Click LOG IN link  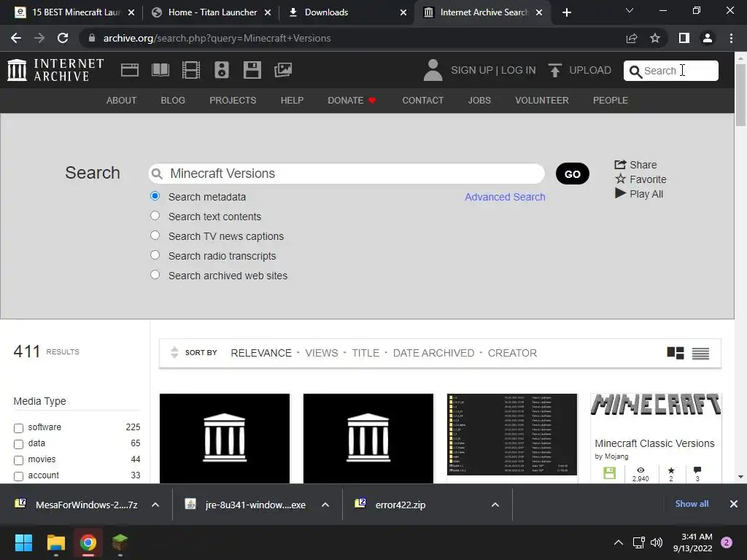(x=519, y=70)
